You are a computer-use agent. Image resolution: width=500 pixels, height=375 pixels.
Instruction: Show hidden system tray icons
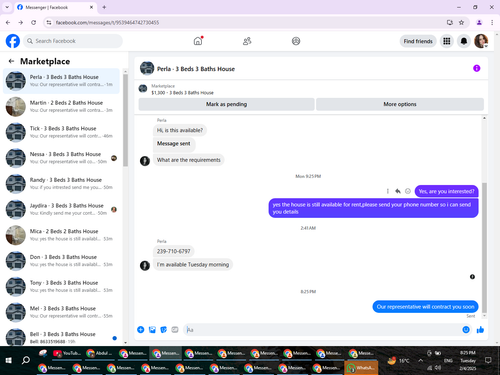(x=421, y=360)
